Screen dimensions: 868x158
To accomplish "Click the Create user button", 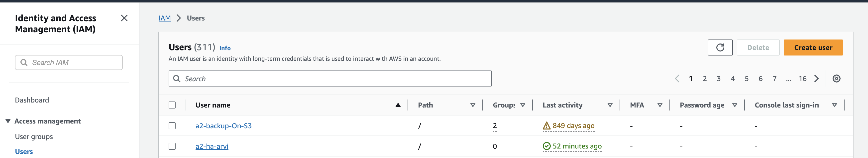I will point(813,47).
